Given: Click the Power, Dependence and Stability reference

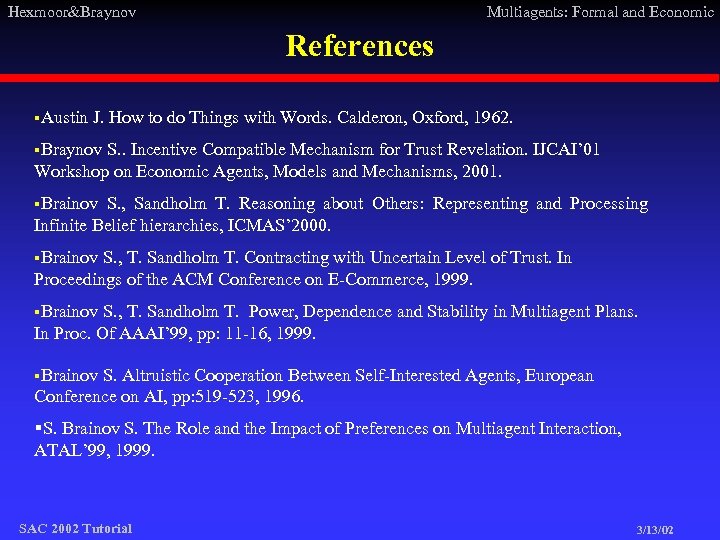Looking at the screenshot, I should pyautogui.click(x=336, y=312).
